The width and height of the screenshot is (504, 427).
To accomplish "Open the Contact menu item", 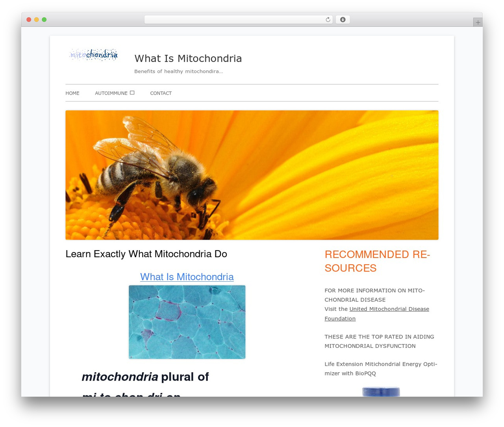I will tap(161, 93).
